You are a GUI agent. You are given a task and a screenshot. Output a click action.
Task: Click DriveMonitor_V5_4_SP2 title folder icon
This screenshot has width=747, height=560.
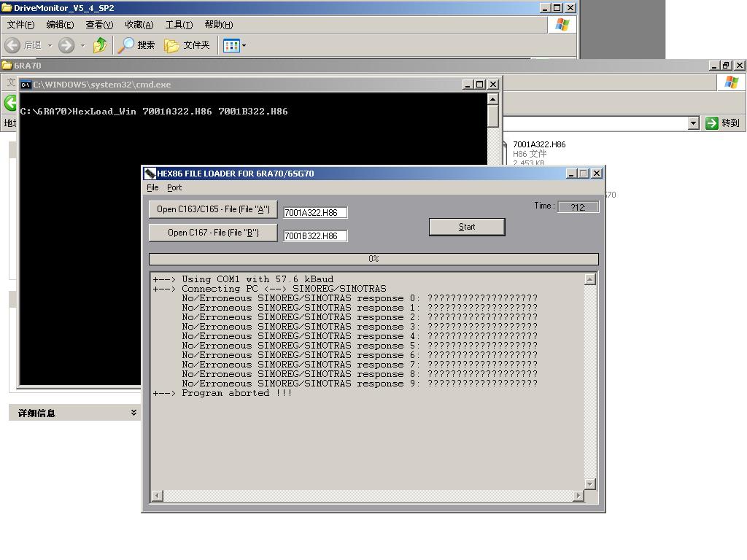tap(6, 7)
